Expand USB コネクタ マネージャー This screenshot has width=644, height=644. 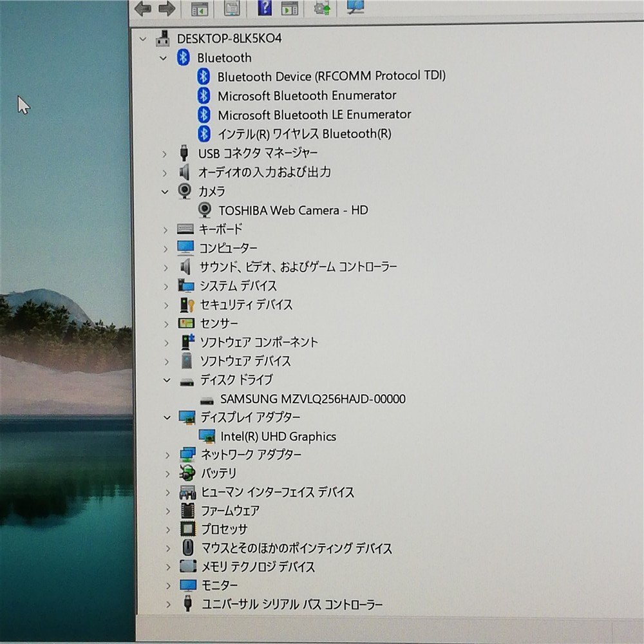tap(164, 154)
